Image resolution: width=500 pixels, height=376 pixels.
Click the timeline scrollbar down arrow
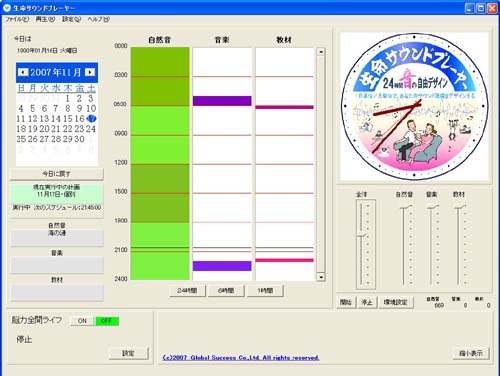(321, 277)
